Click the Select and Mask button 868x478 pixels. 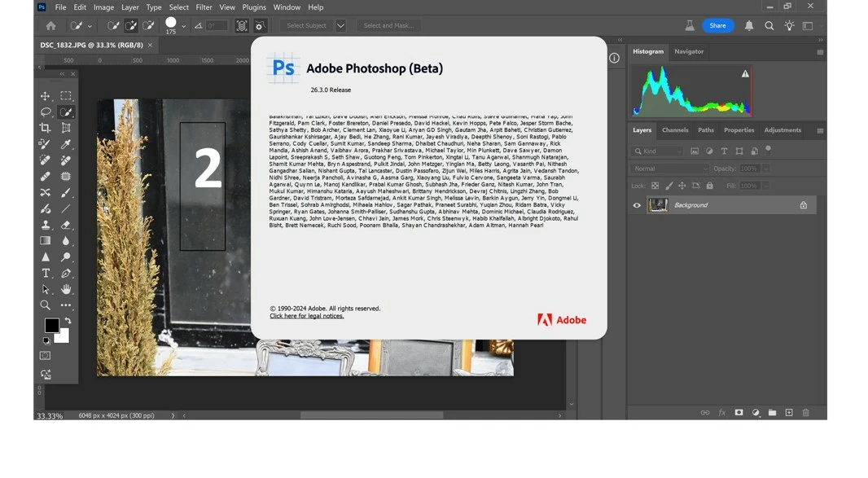click(x=388, y=25)
